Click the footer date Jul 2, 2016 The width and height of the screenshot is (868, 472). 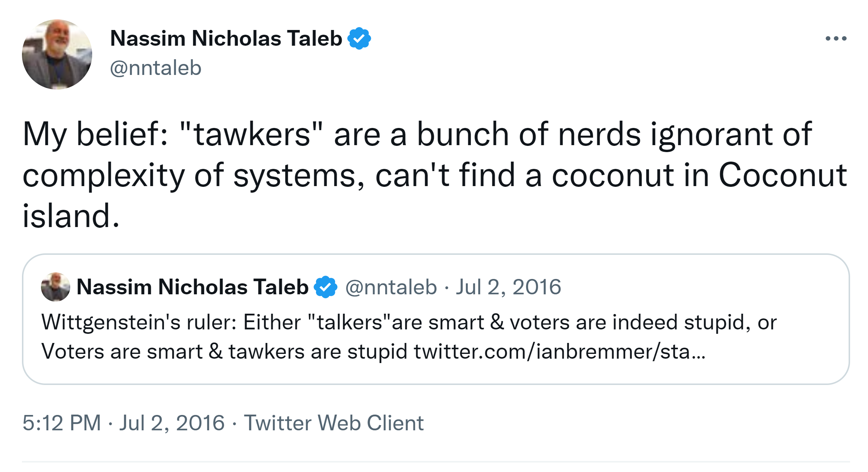[172, 423]
